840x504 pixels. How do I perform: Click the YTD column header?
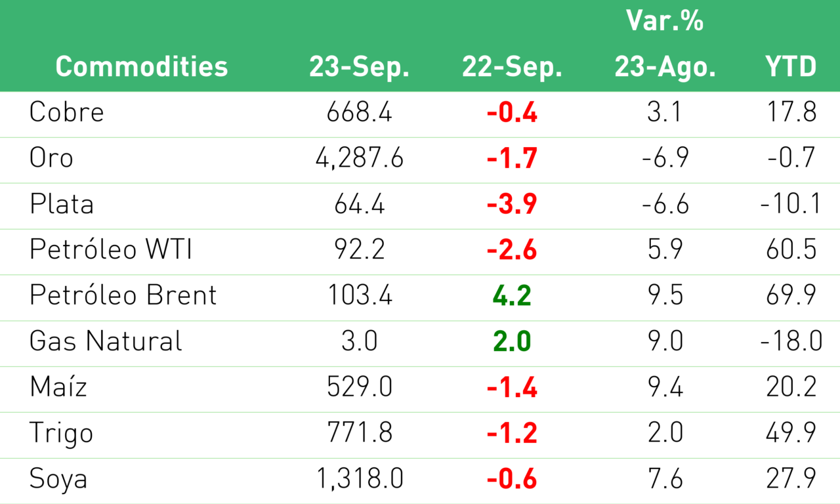pos(791,67)
